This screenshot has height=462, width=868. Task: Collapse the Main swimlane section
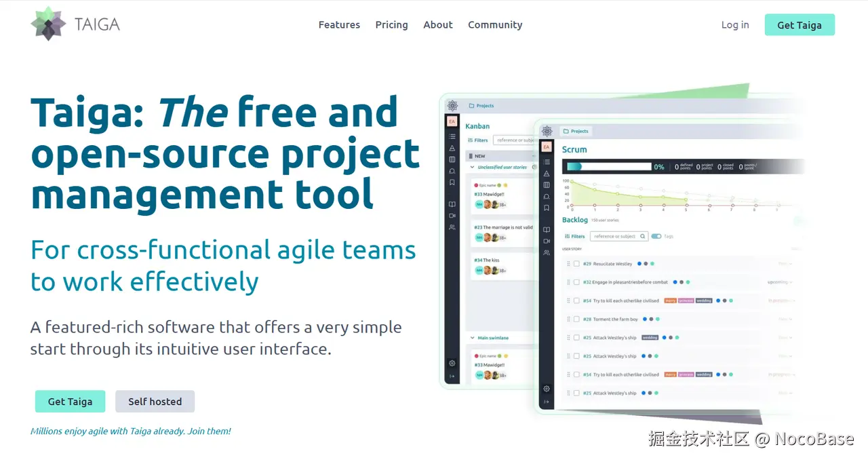pos(473,338)
